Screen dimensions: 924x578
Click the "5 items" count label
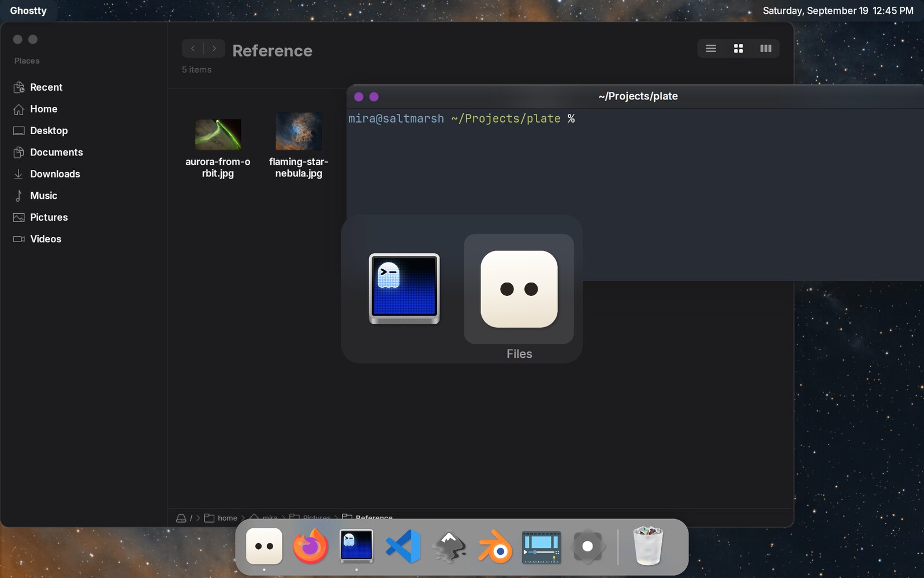(x=197, y=69)
